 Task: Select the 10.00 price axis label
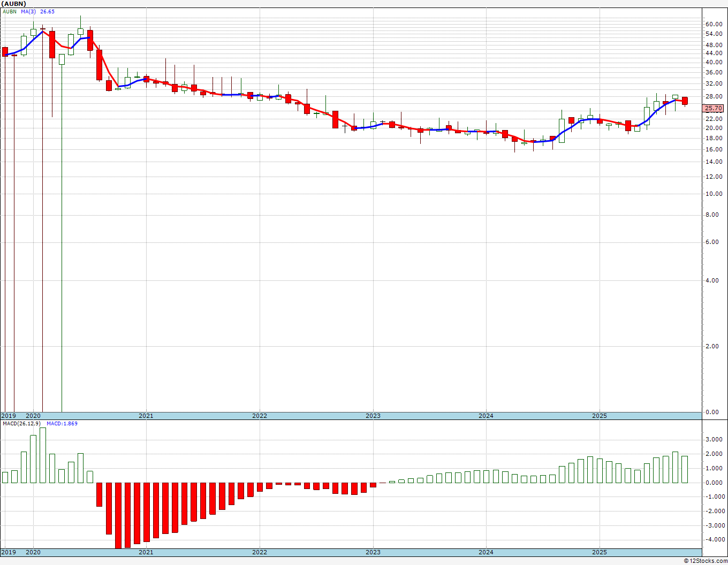(714, 194)
